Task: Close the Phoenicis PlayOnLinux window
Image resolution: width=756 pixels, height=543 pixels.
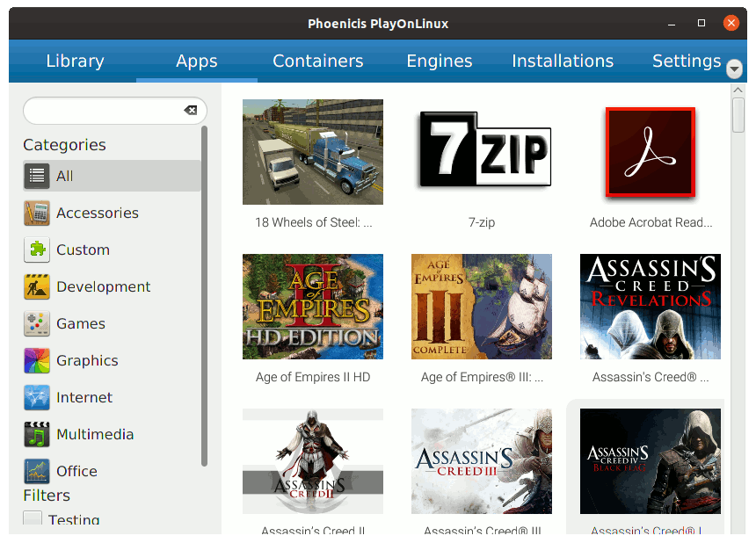Action: tap(731, 23)
